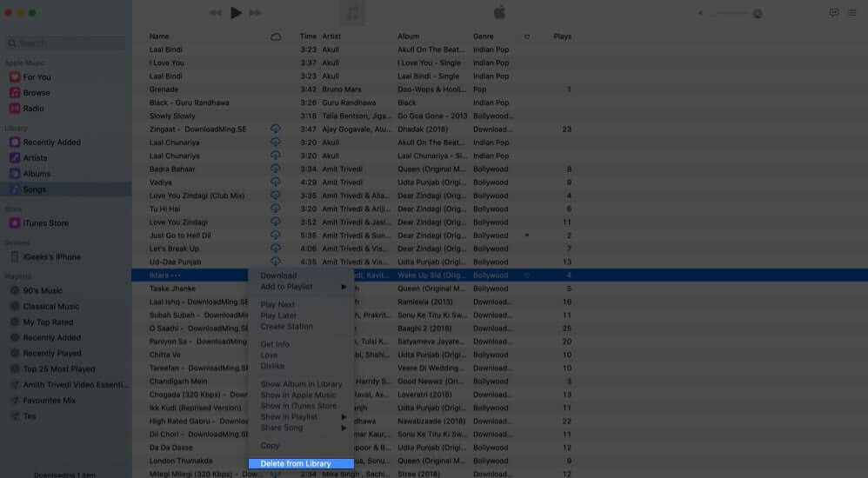
Task: Download Let's Break Up via cloud icon
Action: (x=275, y=249)
